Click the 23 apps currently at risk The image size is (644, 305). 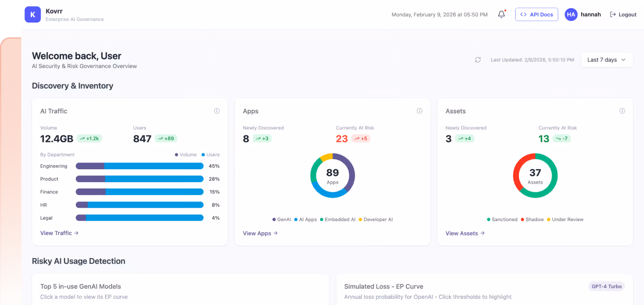pyautogui.click(x=342, y=139)
